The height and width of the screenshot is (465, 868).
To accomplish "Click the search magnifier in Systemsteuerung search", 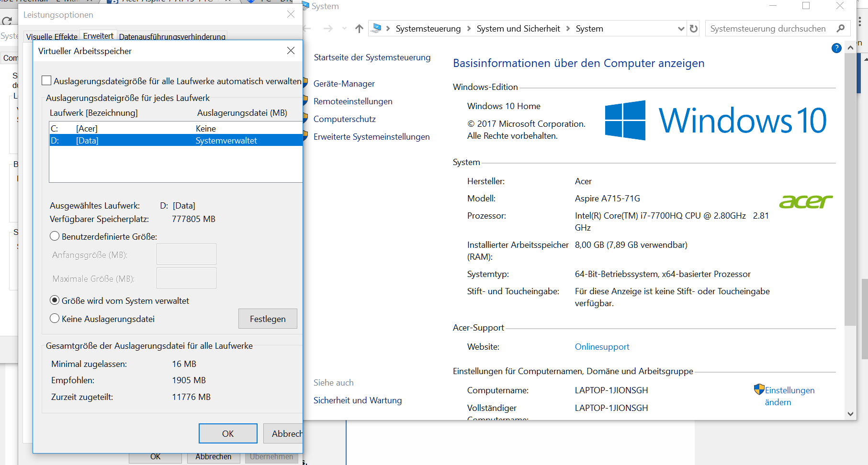I will tap(840, 29).
